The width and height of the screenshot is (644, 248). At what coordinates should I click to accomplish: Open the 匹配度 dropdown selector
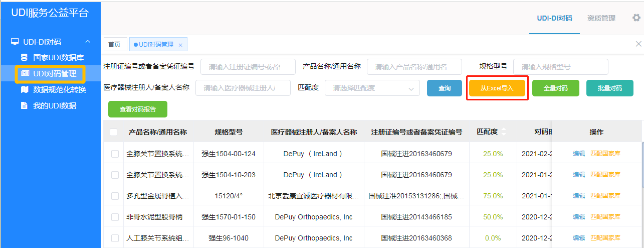click(372, 88)
